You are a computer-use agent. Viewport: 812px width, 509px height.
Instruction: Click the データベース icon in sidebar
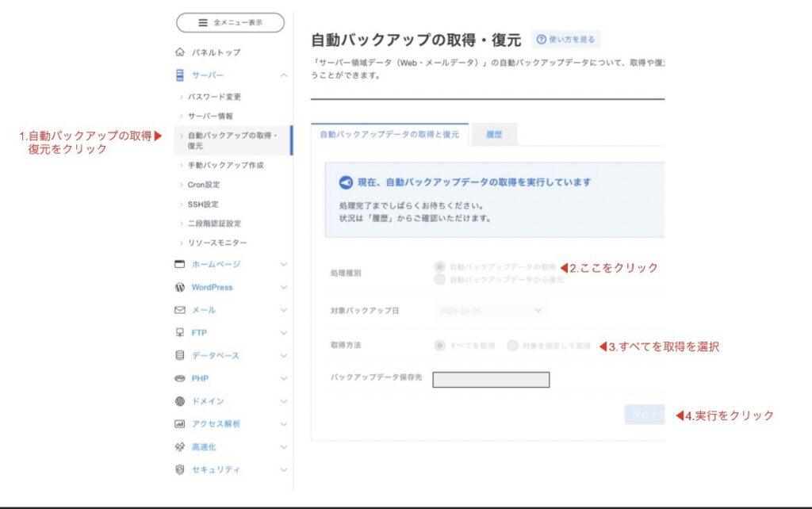click(x=179, y=355)
